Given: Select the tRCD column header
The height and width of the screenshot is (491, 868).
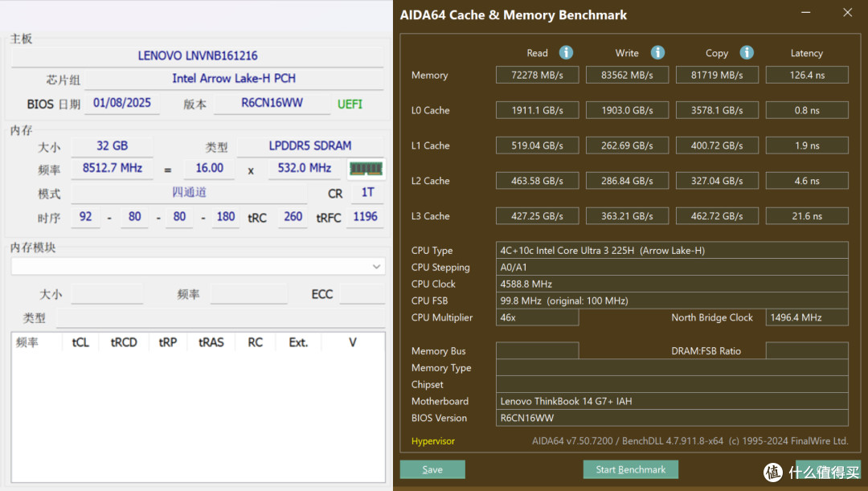Looking at the screenshot, I should (x=124, y=342).
